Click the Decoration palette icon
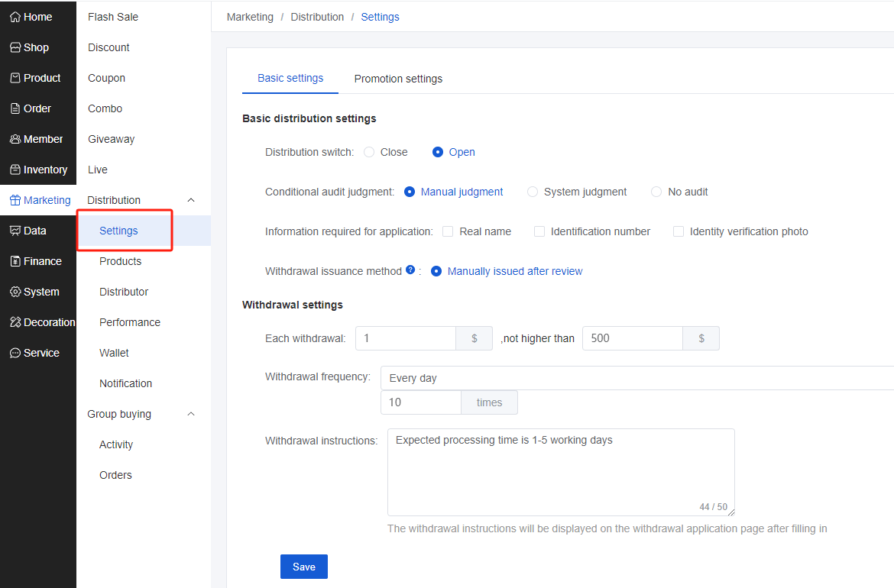The height and width of the screenshot is (588, 894). click(x=15, y=322)
